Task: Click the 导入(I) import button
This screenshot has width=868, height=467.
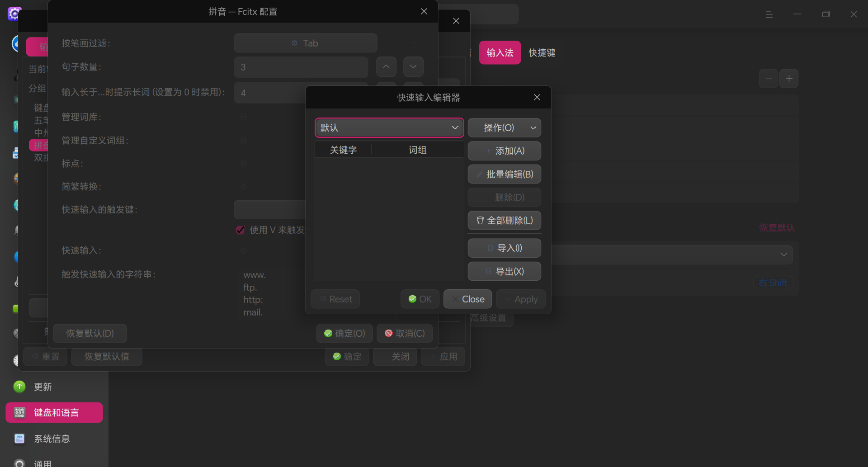Action: (x=505, y=248)
